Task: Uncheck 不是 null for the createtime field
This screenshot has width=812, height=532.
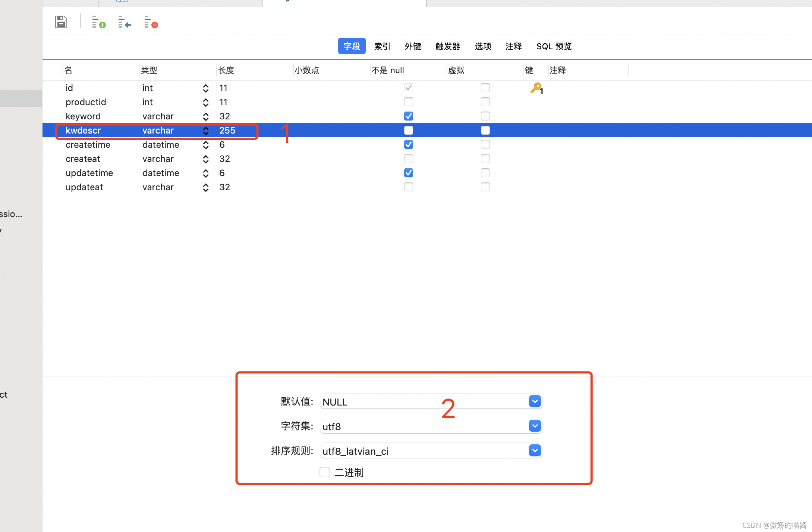Action: [x=408, y=144]
